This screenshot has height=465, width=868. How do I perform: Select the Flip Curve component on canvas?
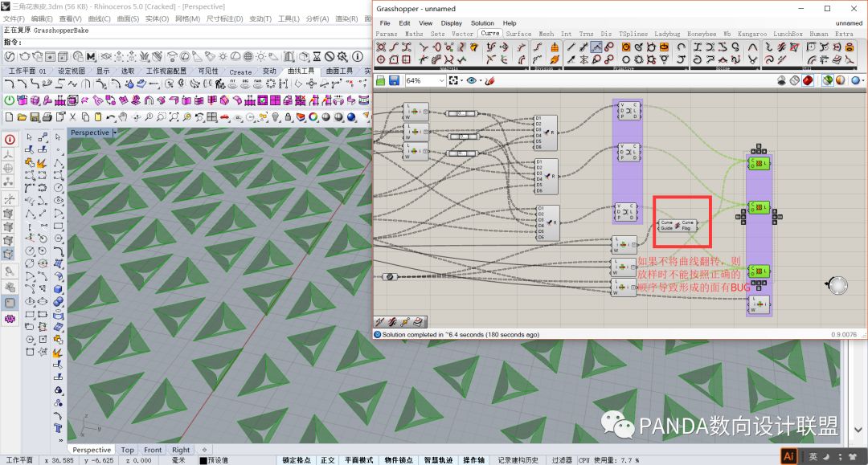[x=677, y=225]
